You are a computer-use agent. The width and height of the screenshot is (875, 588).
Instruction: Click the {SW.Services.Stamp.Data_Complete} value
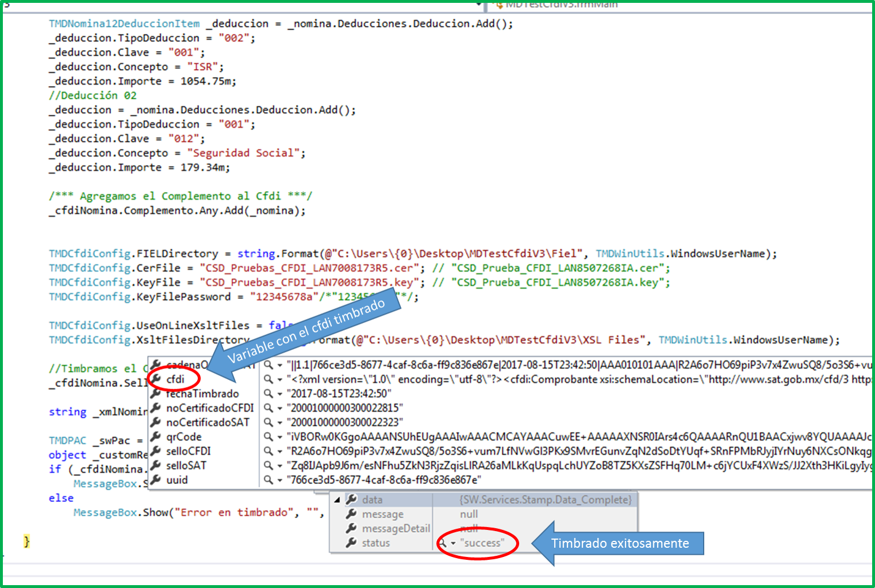pos(546,499)
